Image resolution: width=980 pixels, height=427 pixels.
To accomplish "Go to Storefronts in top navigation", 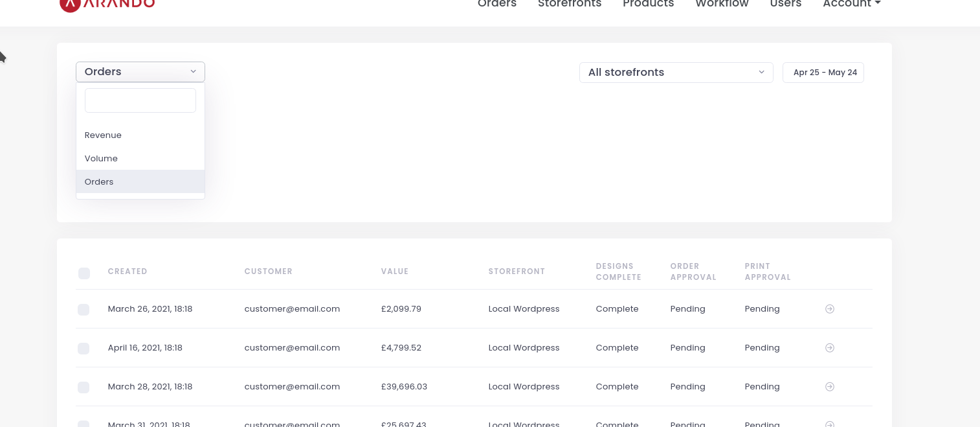I will (570, 4).
